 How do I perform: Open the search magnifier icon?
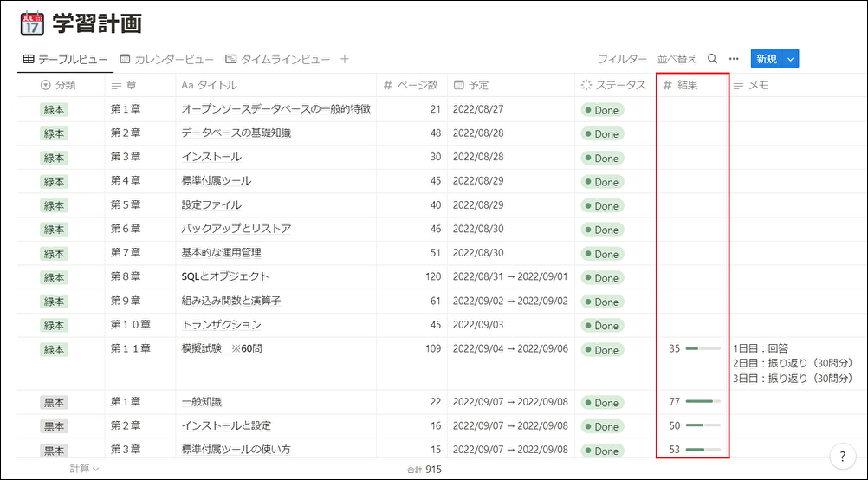pyautogui.click(x=712, y=59)
